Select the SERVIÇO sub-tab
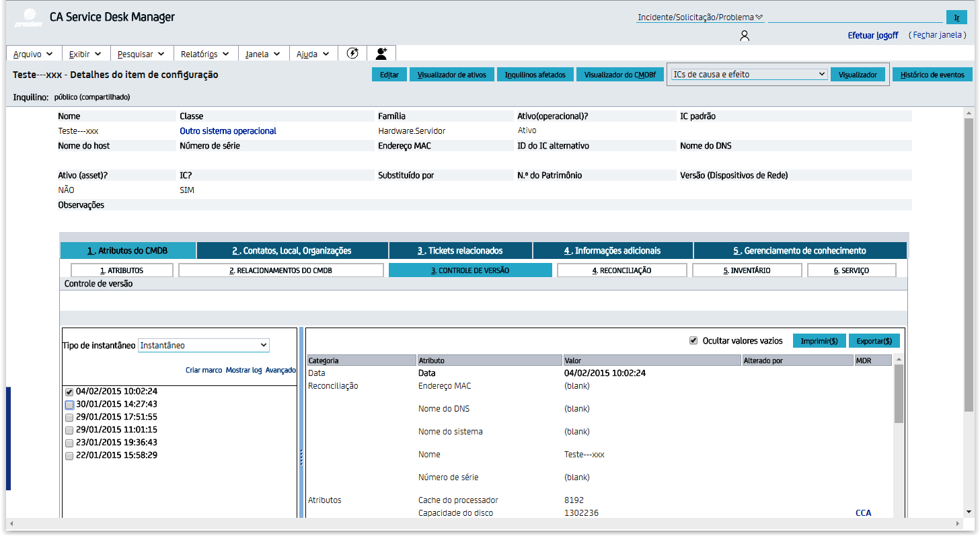The width and height of the screenshot is (980, 536). tap(852, 270)
